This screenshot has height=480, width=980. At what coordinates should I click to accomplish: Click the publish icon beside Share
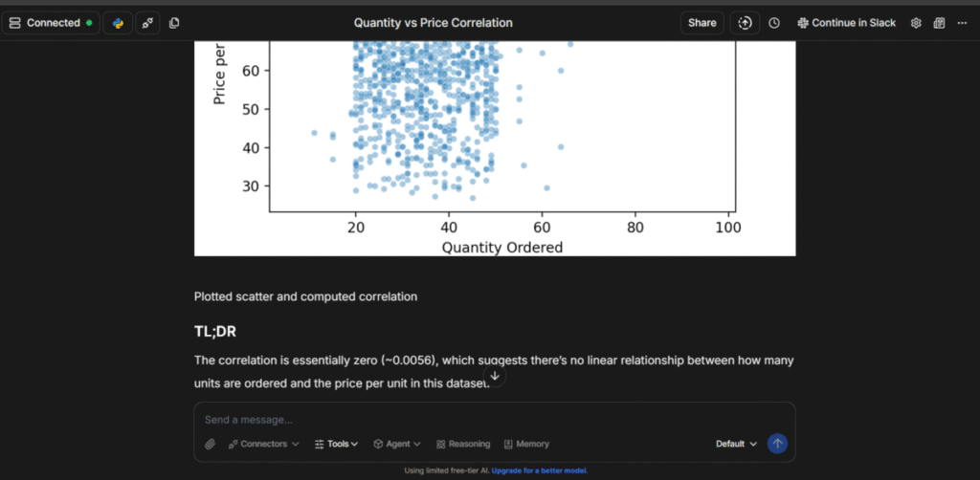point(745,23)
